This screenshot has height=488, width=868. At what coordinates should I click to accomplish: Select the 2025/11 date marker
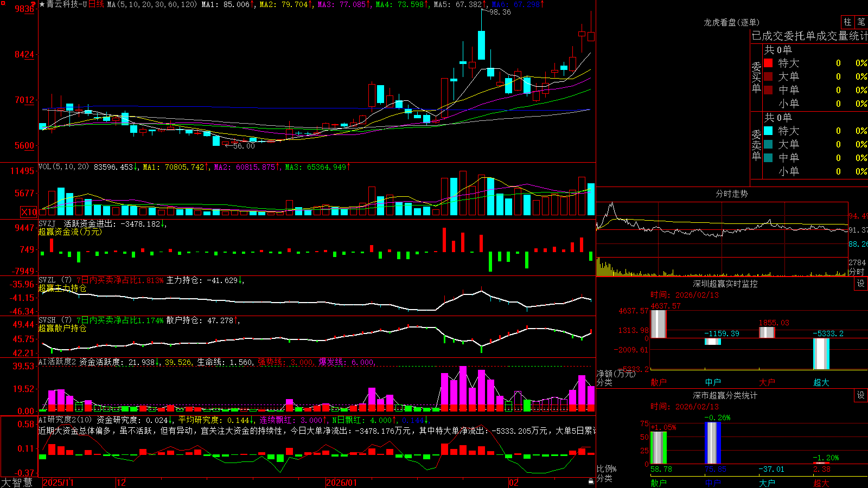[x=58, y=483]
